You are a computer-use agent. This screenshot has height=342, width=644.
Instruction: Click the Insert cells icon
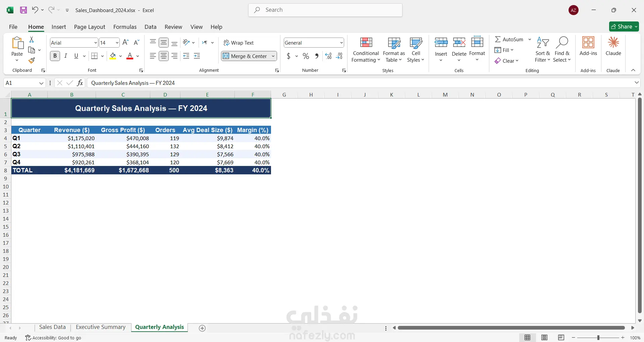tap(441, 42)
